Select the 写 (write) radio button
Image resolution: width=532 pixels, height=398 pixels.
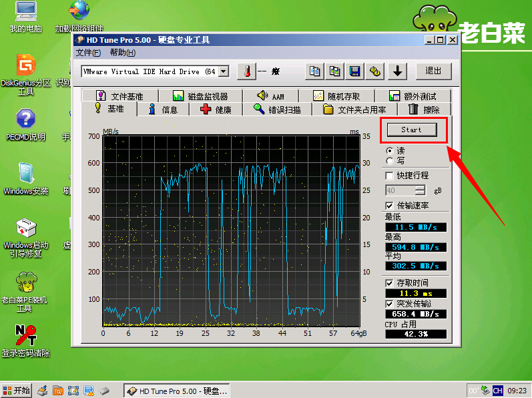tap(390, 161)
